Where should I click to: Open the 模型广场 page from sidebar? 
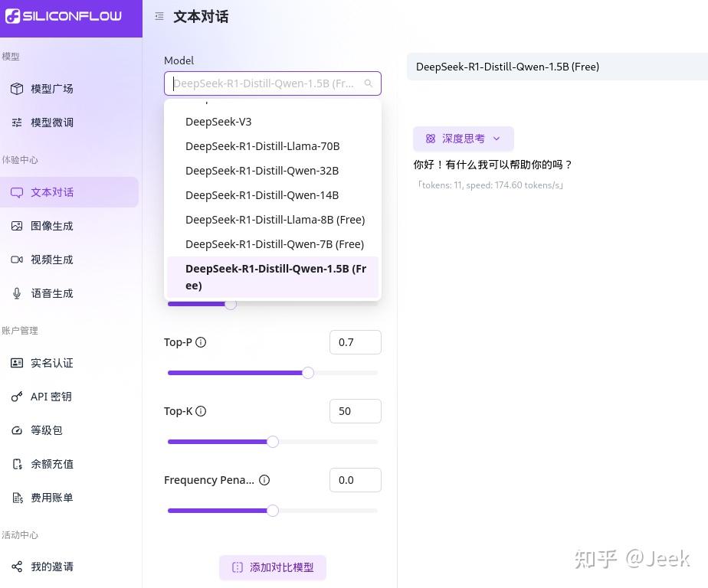tap(52, 88)
